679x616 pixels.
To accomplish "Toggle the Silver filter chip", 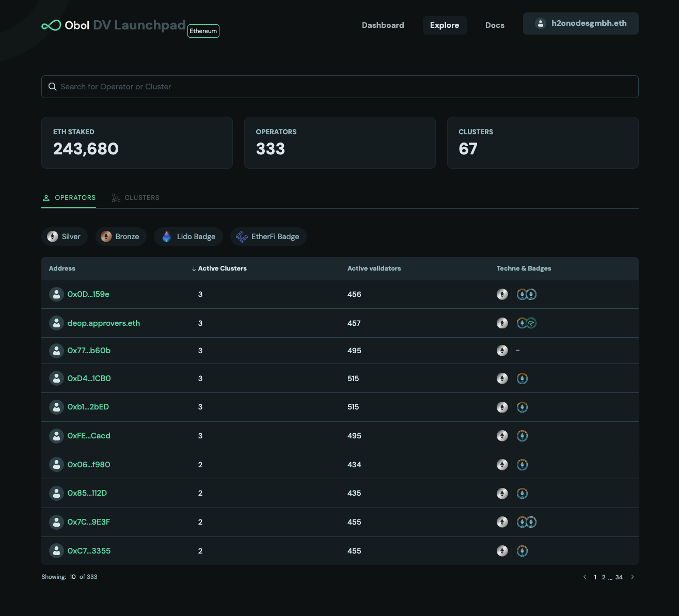I will [65, 236].
